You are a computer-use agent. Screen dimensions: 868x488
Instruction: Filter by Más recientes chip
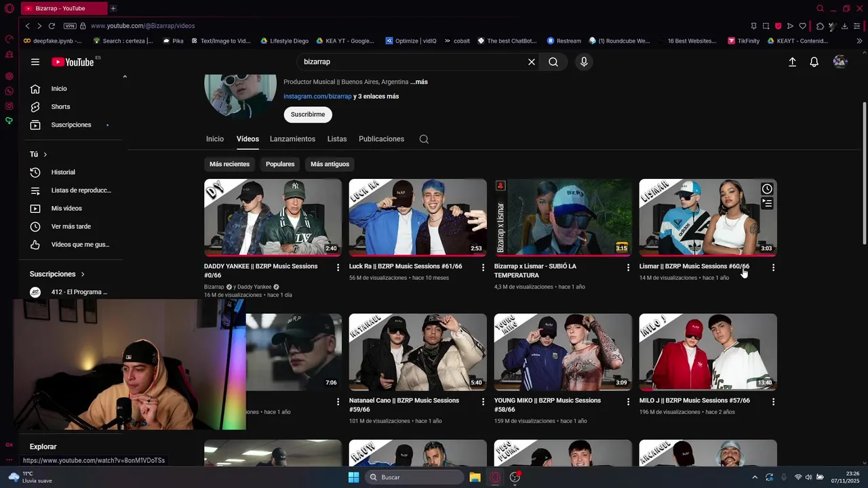click(229, 164)
